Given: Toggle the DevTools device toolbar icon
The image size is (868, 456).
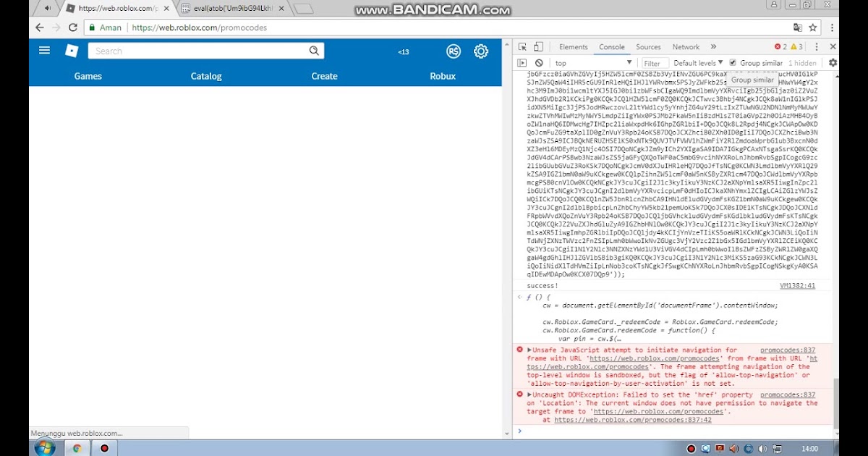Looking at the screenshot, I should pos(537,47).
